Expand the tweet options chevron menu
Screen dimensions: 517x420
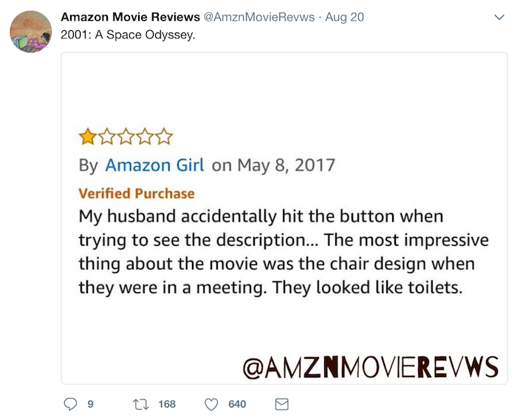point(500,17)
